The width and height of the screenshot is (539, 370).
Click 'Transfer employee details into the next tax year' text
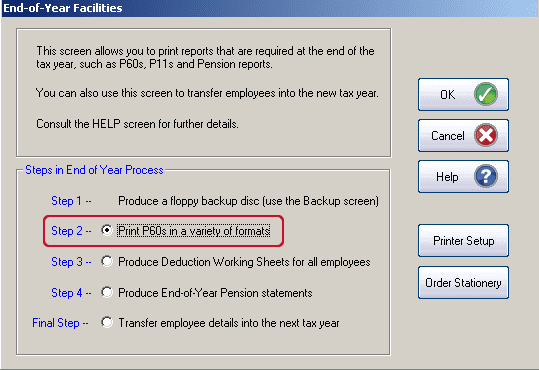[x=229, y=323]
